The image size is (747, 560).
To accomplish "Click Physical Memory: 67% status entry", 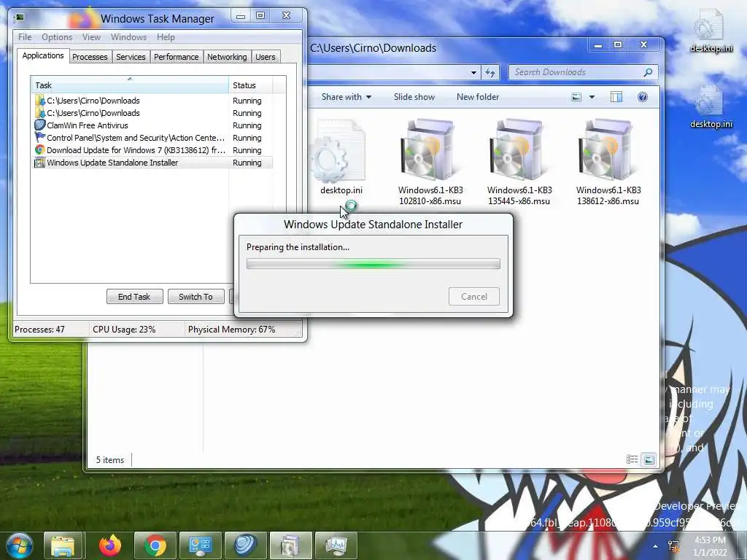I will pos(231,330).
